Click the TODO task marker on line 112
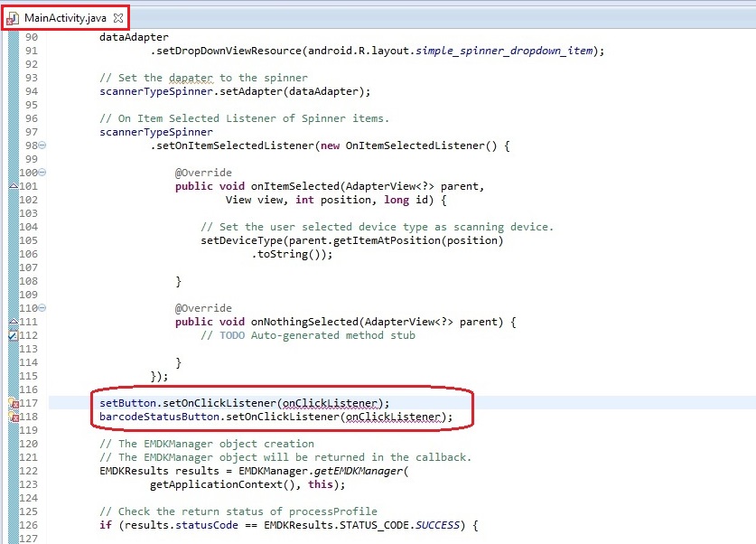756x544 pixels. [x=13, y=335]
